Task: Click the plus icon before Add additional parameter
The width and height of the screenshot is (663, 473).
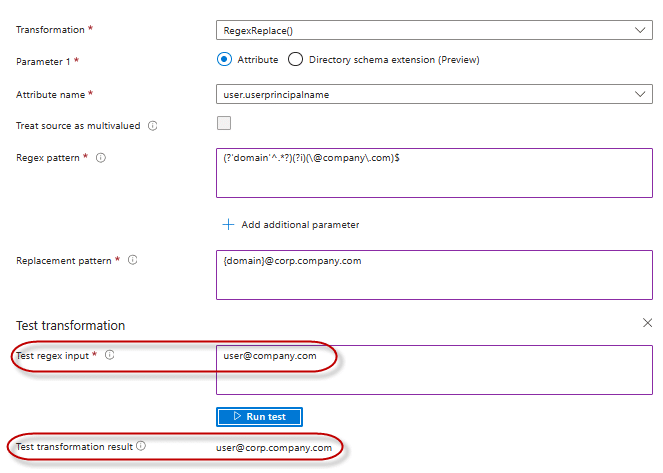Action: point(227,225)
